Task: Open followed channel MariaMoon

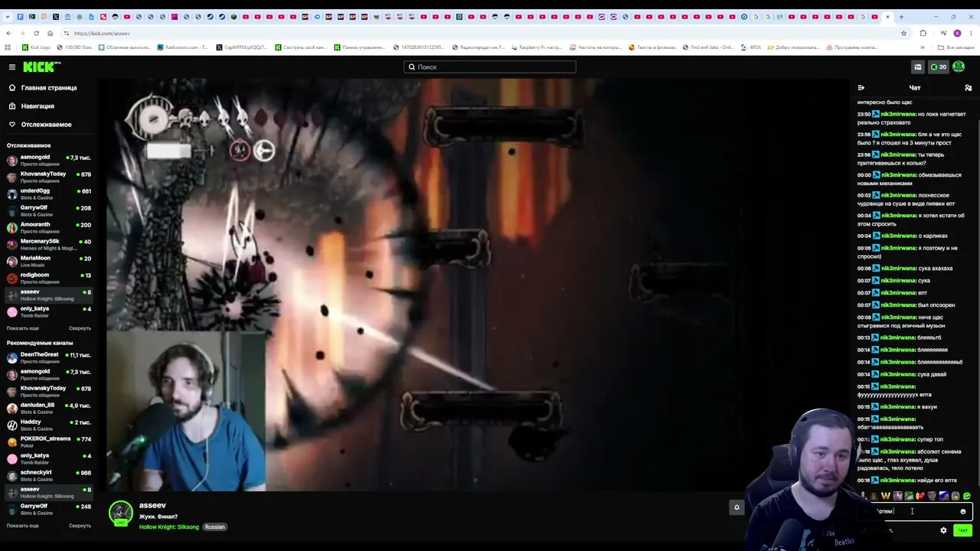Action: 49,262
